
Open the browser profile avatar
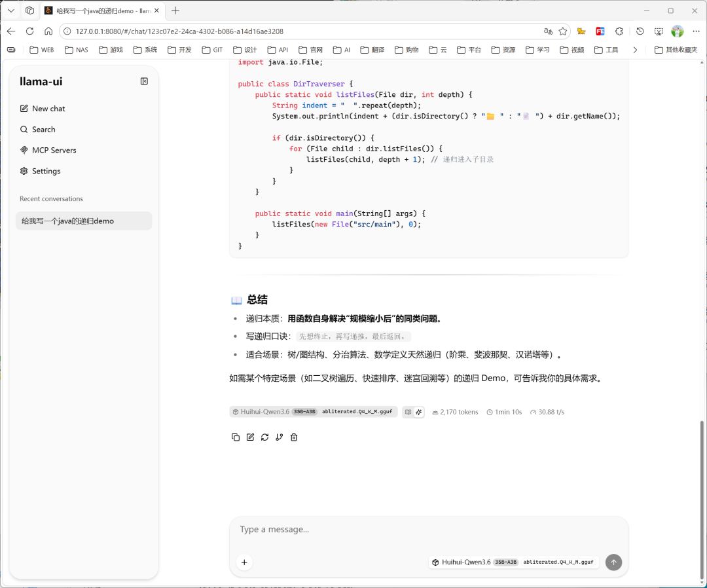(x=678, y=31)
